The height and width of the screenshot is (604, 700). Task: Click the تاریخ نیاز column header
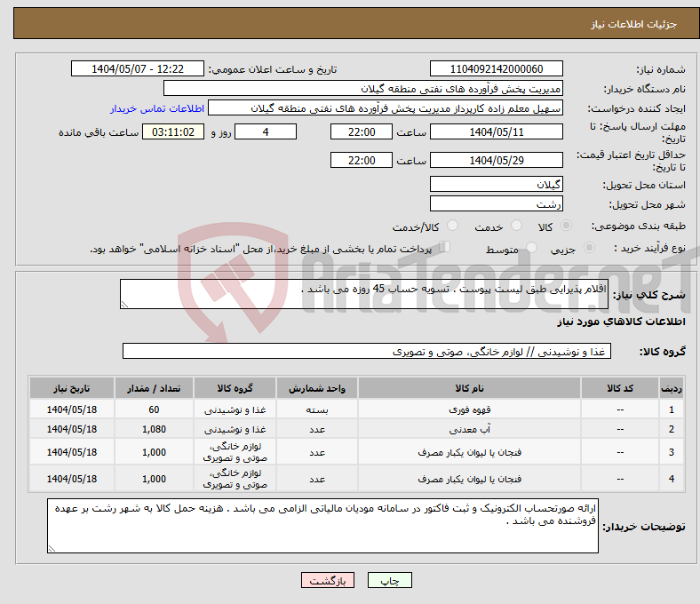[x=72, y=389]
